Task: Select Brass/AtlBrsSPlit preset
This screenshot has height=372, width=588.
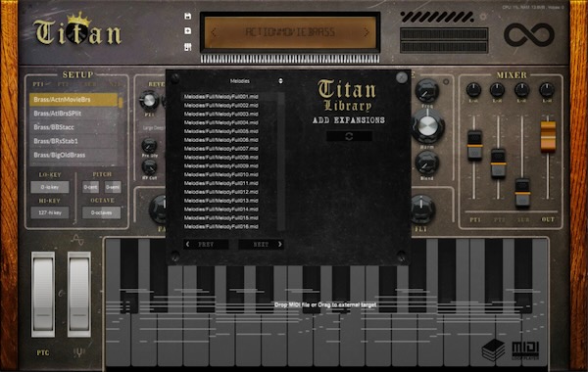Action: (73, 114)
